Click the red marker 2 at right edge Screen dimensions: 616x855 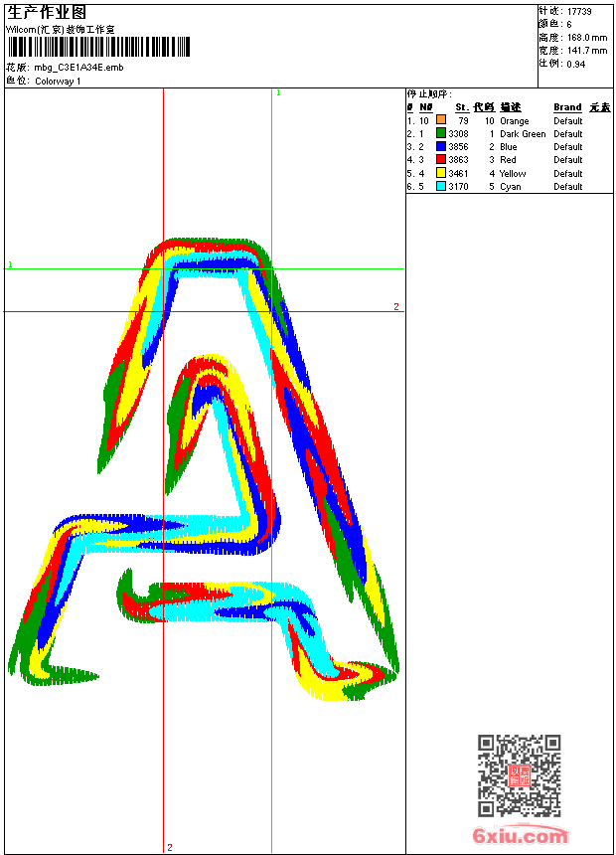tap(395, 306)
